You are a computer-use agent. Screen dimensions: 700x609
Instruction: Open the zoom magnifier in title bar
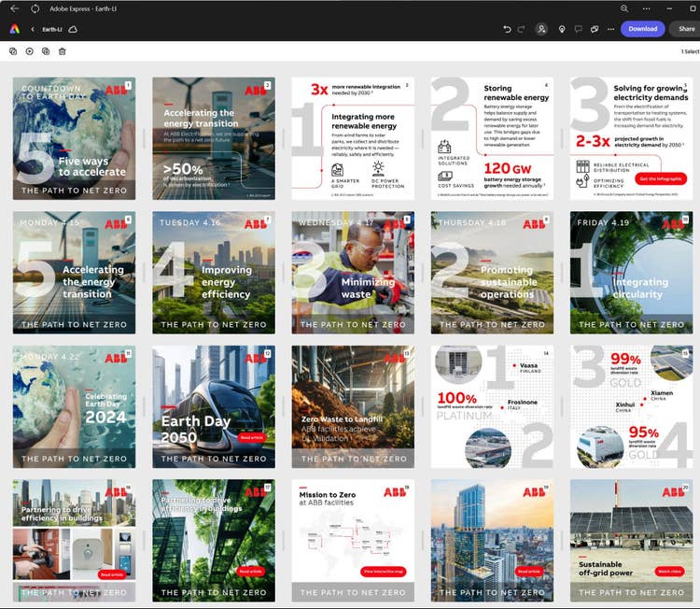[624, 8]
